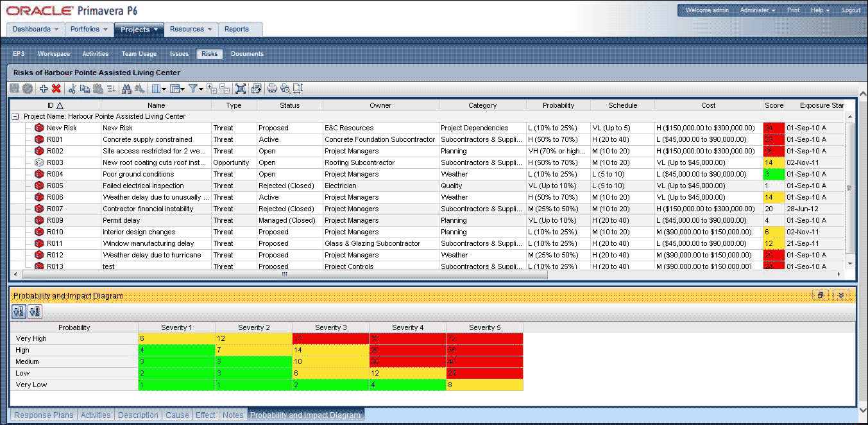Collapse the Probability and Impact Diagram panel
868x425 pixels.
coord(842,295)
